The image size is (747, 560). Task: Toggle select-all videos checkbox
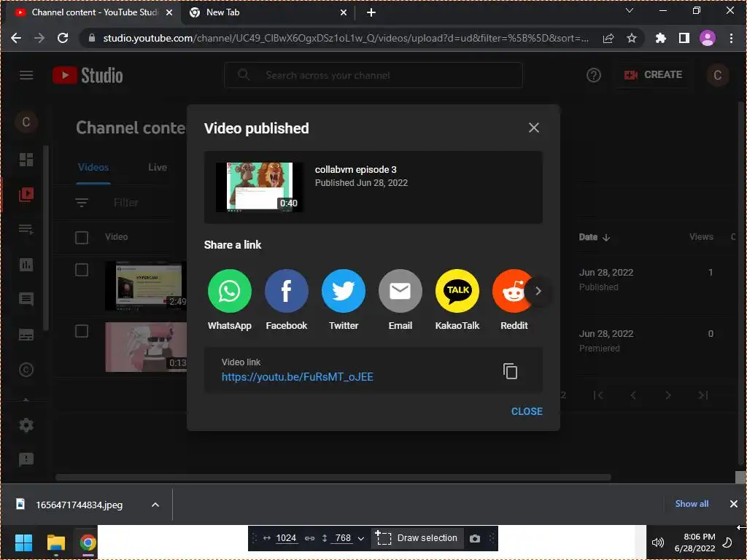[x=82, y=237]
